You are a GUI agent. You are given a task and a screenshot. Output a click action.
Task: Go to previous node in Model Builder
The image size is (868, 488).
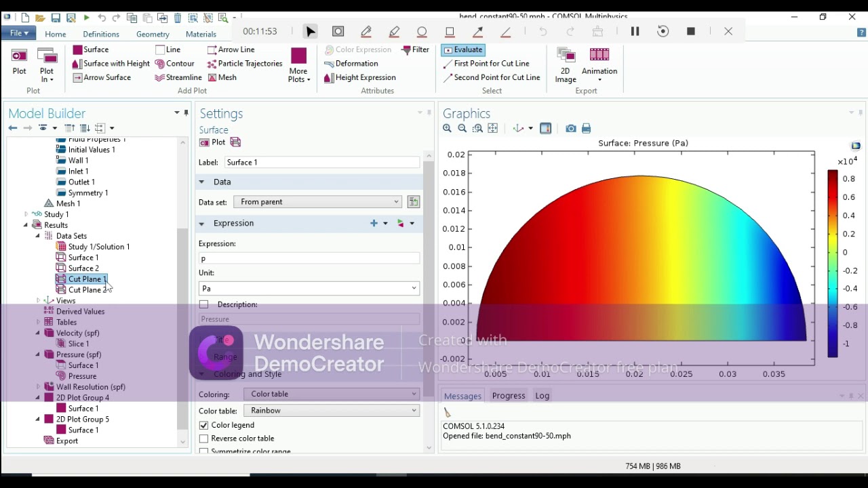(x=13, y=128)
